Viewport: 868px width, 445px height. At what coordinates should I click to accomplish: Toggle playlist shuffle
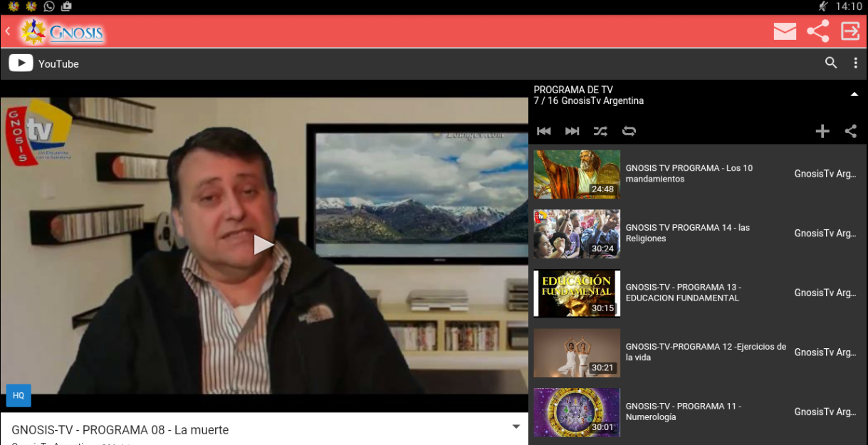600,131
